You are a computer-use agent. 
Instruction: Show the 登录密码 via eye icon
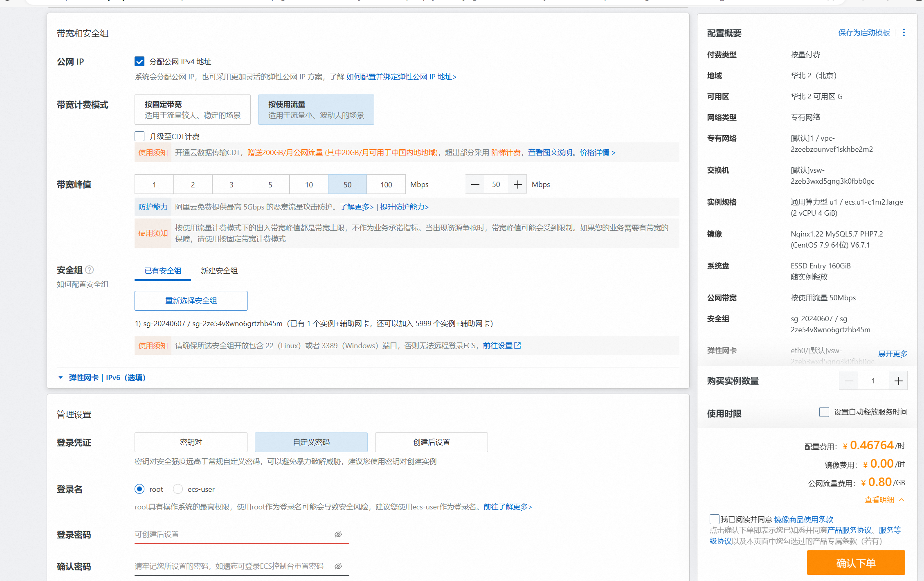click(338, 534)
